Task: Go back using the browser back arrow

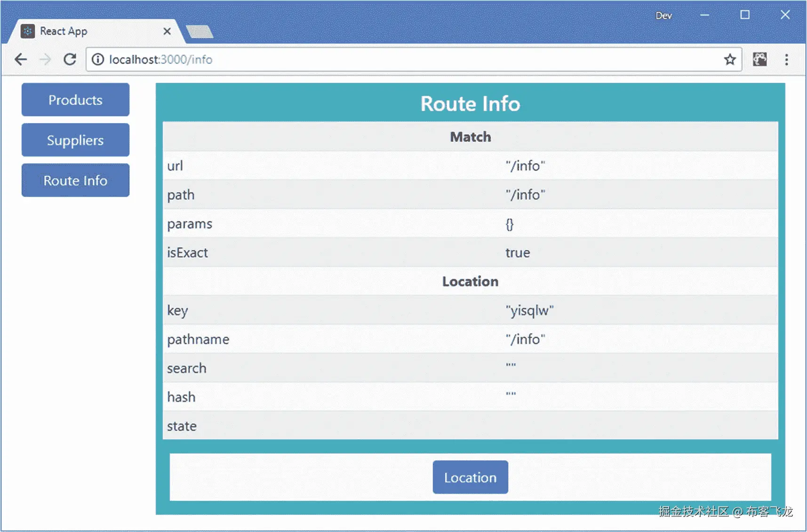Action: point(21,59)
